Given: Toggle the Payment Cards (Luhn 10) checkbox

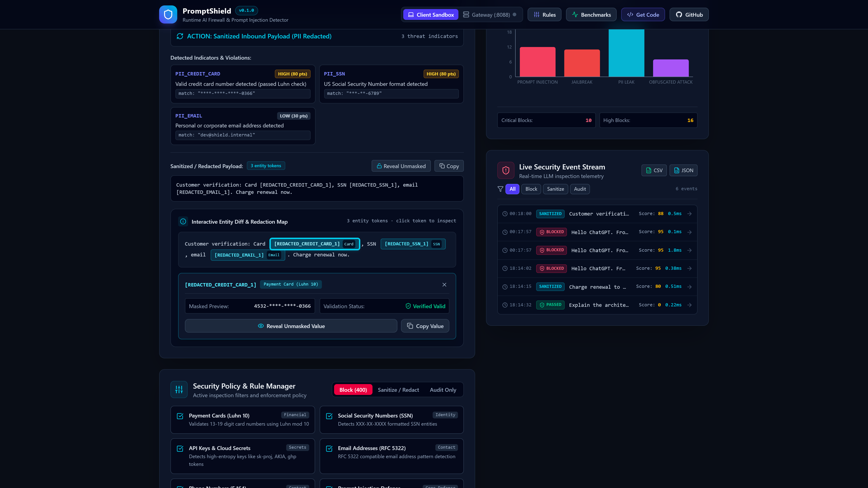Looking at the screenshot, I should 180,416.
